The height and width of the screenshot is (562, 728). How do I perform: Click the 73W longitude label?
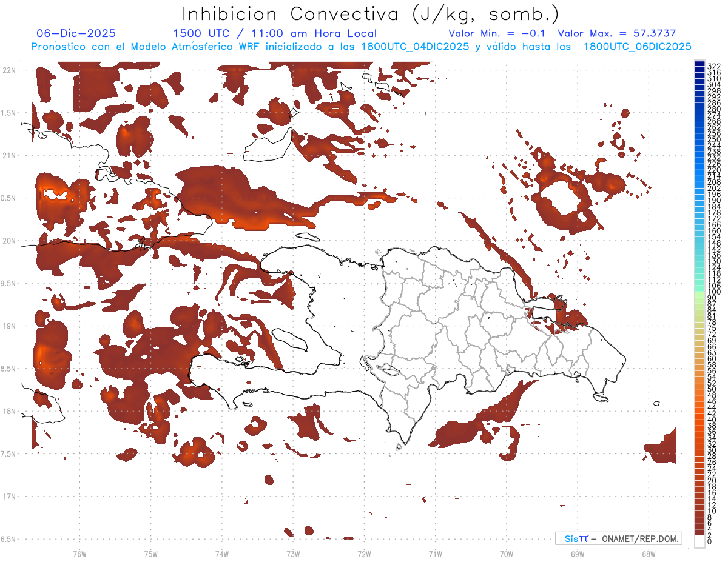click(x=293, y=553)
